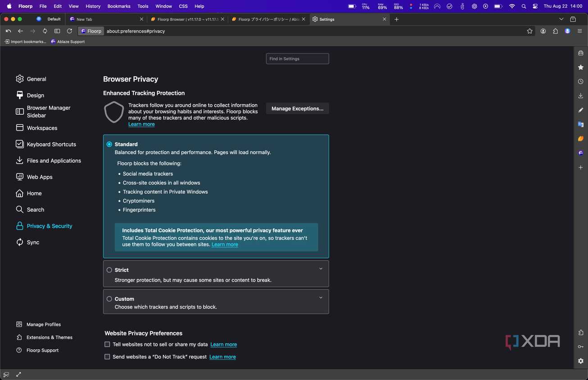Image resolution: width=588 pixels, height=380 pixels.
Task: Select the Strict protection radio button
Action: pos(109,270)
